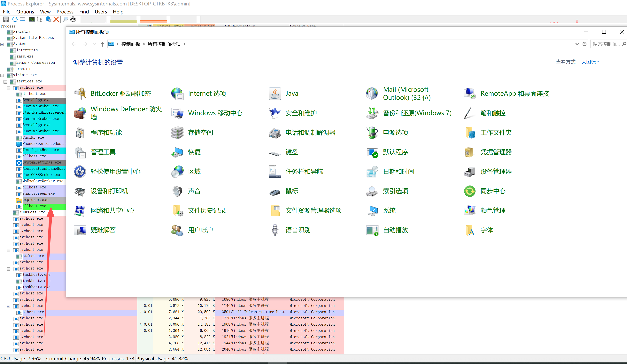Image resolution: width=627 pixels, height=364 pixels.
Task: Open the Options menu
Action: [x=25, y=12]
